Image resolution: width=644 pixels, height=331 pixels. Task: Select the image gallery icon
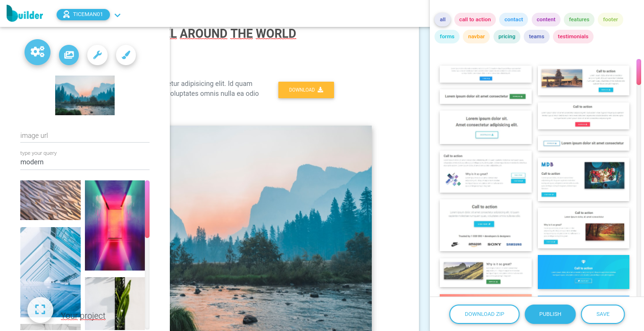69,55
